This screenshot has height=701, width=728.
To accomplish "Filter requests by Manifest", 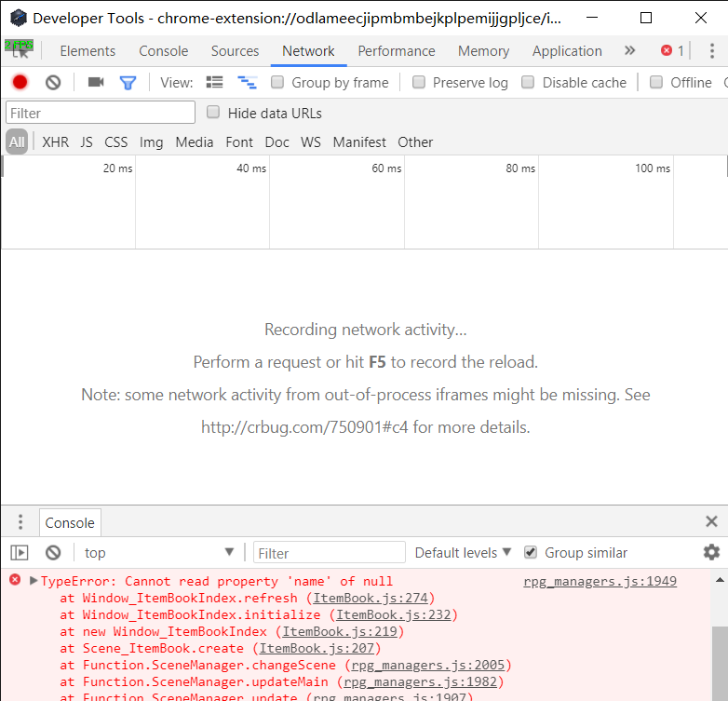I will point(359,142).
